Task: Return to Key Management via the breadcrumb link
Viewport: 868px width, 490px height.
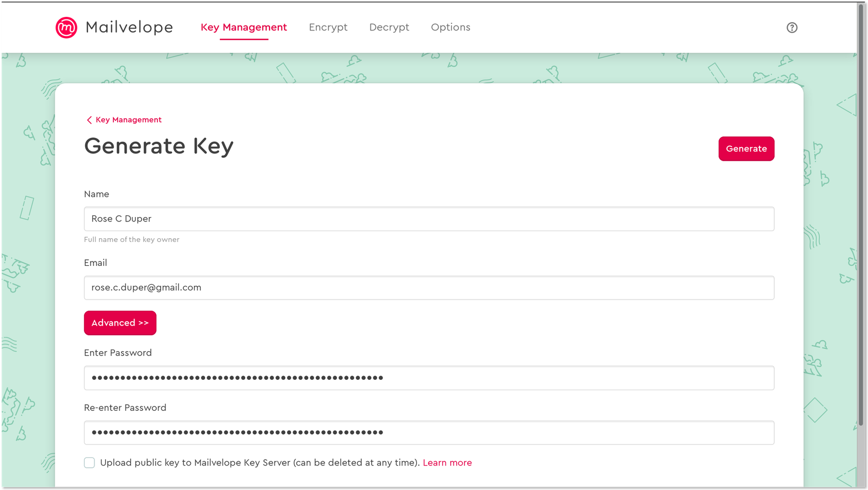Action: coord(129,119)
